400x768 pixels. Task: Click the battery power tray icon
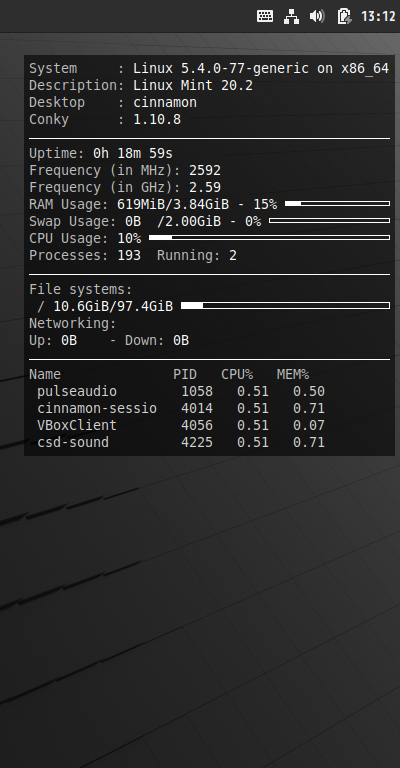pos(344,16)
